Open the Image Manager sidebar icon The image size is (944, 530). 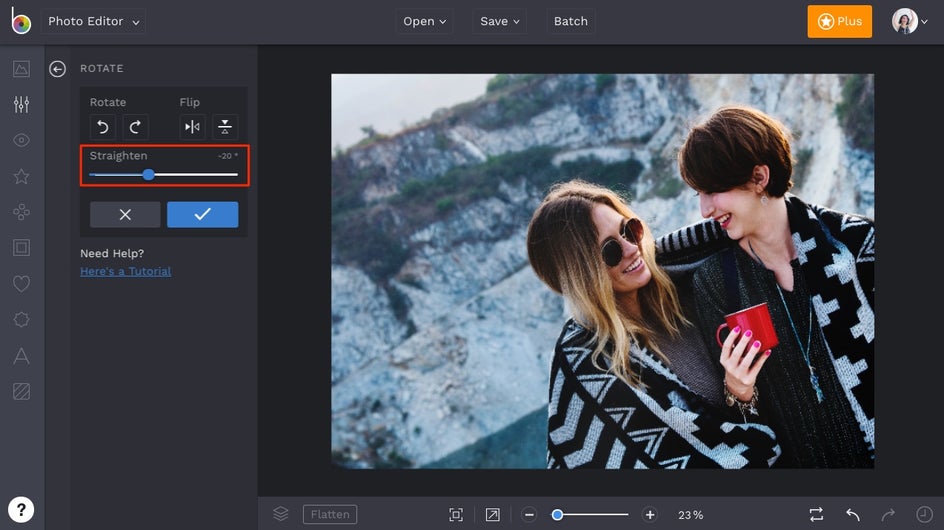pyautogui.click(x=21, y=69)
